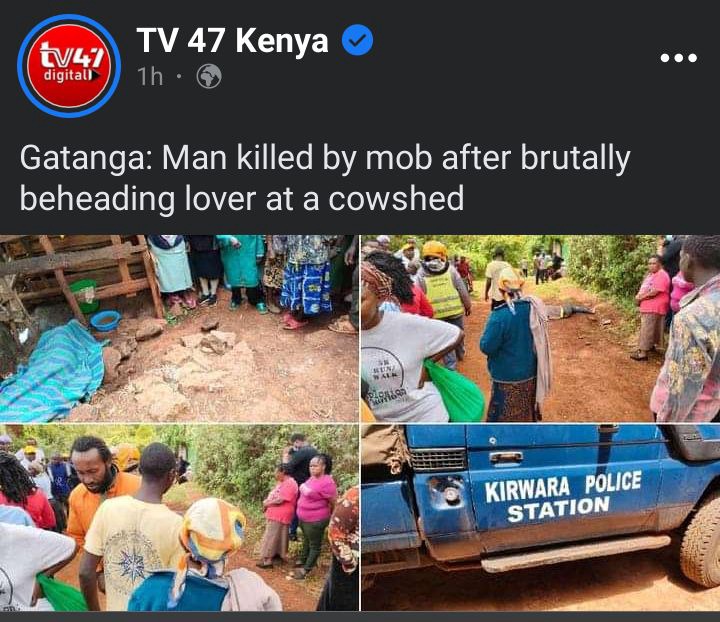
Task: Open the photo with man in orange shirt
Action: tap(179, 517)
